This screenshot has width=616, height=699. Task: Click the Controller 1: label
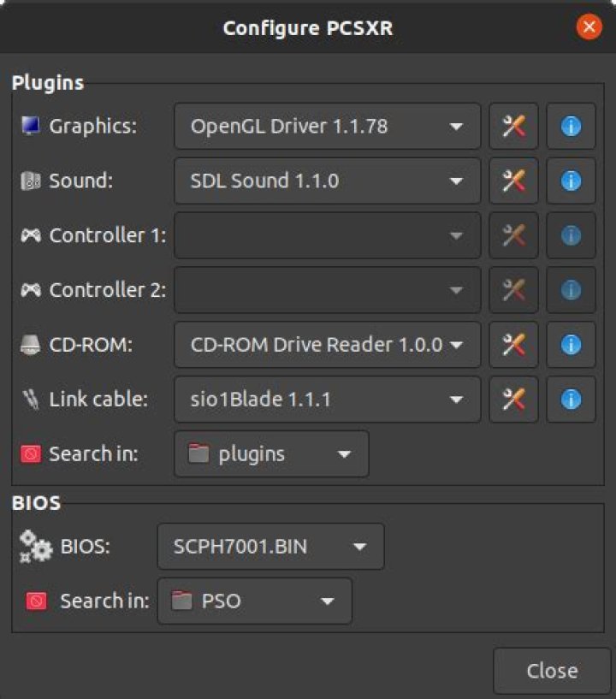coord(108,235)
